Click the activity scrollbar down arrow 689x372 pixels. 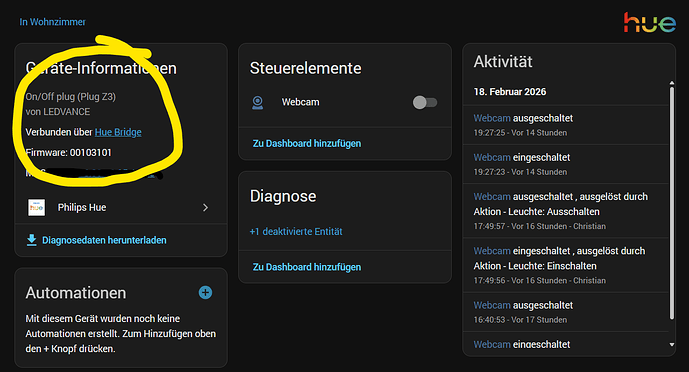tap(671, 345)
